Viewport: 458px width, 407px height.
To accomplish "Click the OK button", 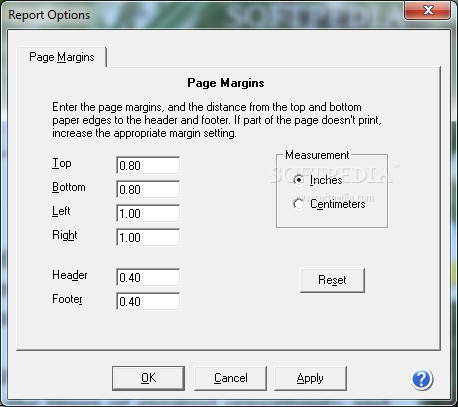I will click(x=148, y=378).
